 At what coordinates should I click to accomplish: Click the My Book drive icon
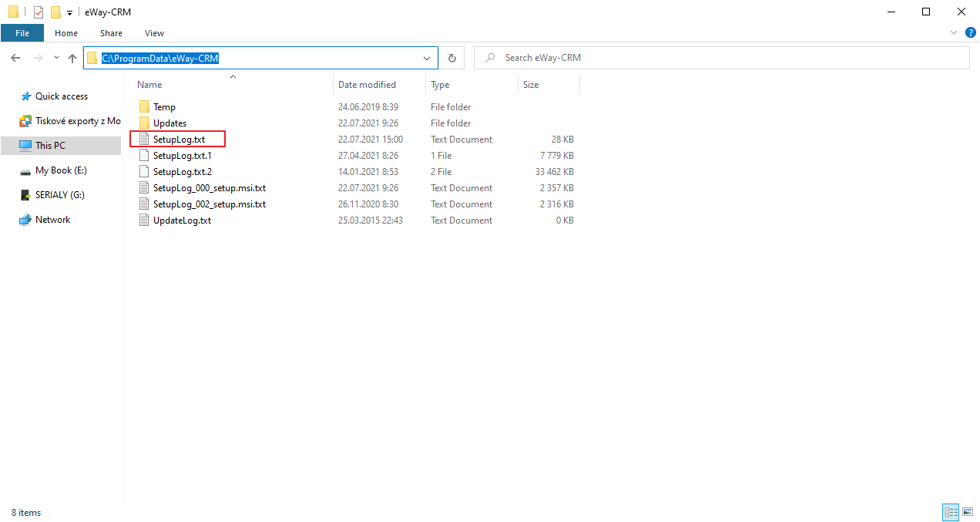(25, 170)
